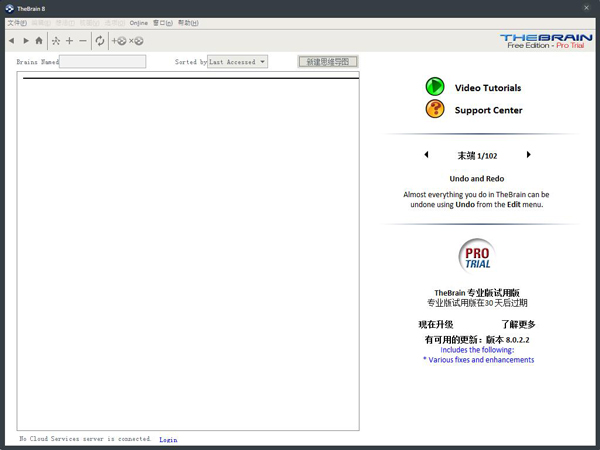The image size is (600, 450).
Task: Click the circular refresh sync icon
Action: pos(100,41)
